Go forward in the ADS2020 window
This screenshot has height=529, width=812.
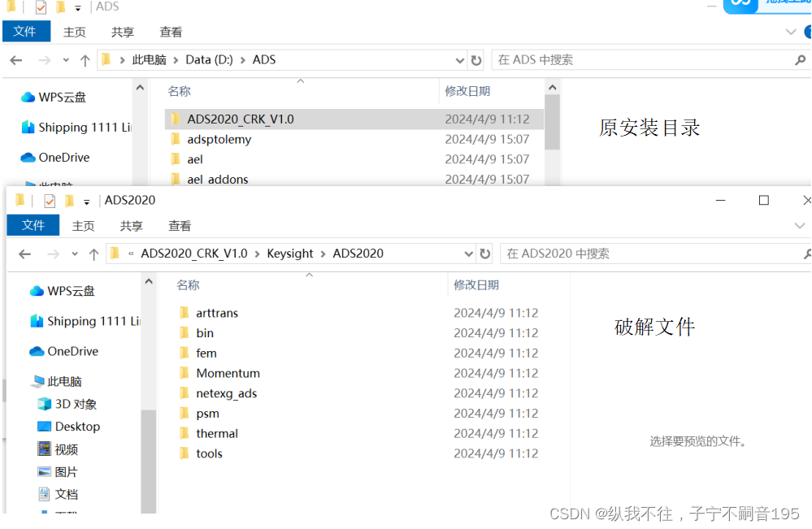click(x=53, y=254)
